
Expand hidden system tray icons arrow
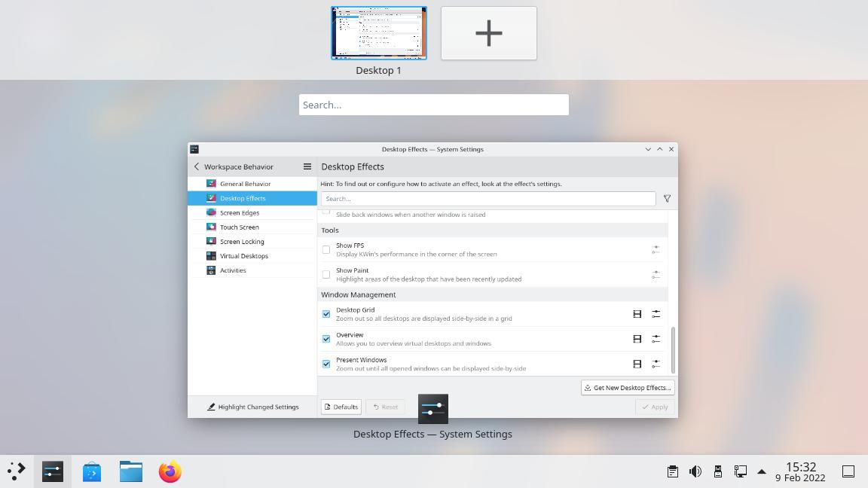[x=762, y=471]
